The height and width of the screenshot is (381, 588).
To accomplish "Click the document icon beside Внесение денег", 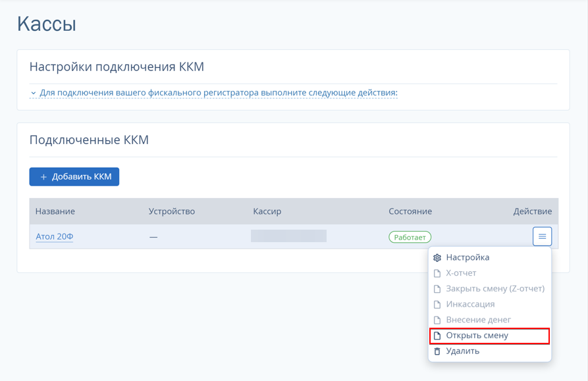I will [437, 320].
